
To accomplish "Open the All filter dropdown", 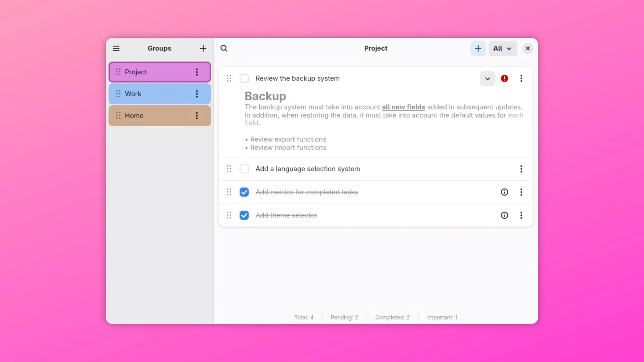I will point(502,48).
